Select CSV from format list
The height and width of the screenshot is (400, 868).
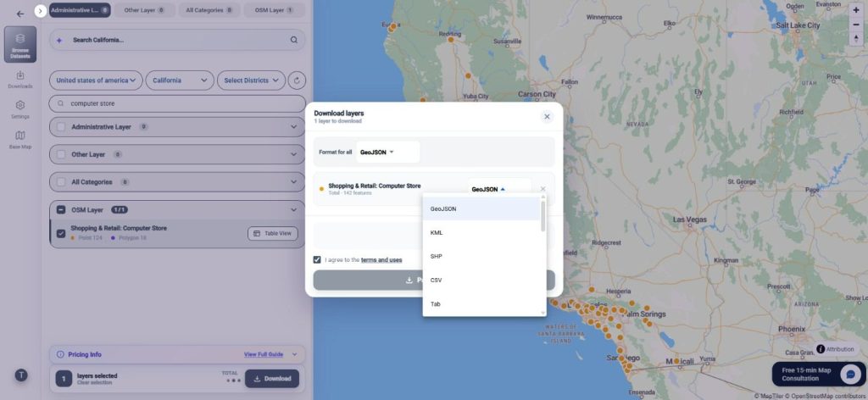[x=481, y=281]
